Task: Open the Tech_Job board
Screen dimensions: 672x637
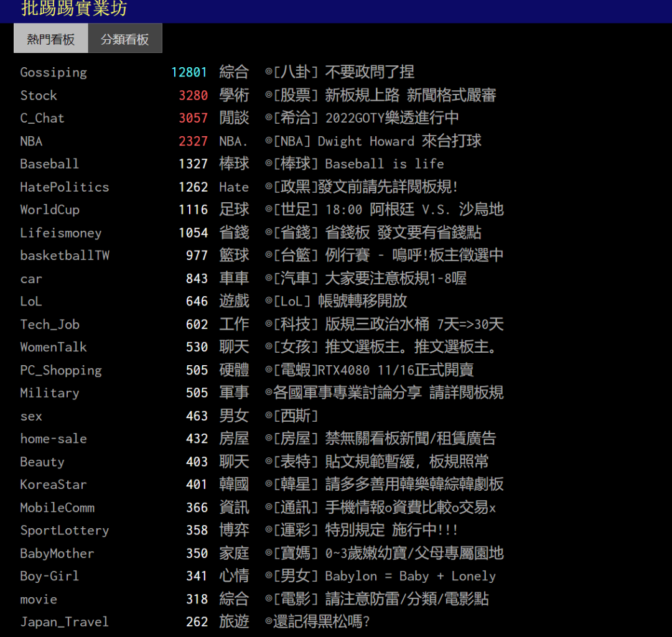Action: (x=50, y=324)
